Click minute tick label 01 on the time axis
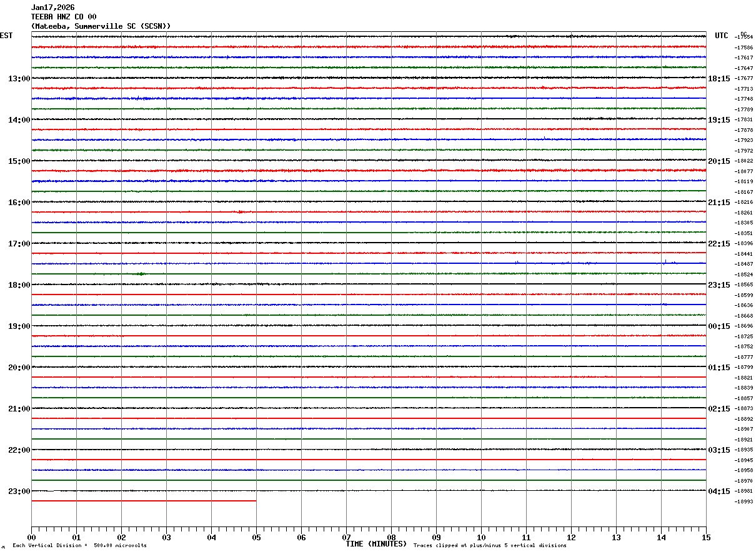Screen dimensions: 756x554 click(76, 538)
